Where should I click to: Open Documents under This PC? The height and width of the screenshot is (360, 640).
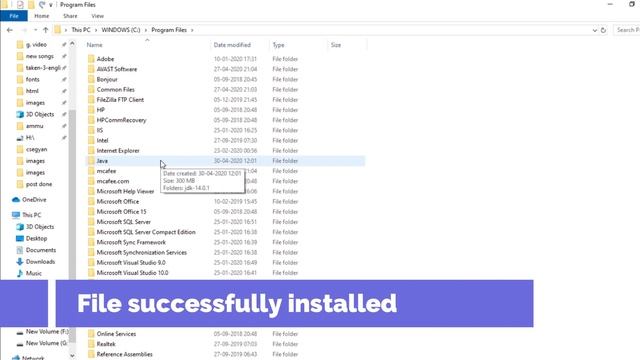[41, 250]
